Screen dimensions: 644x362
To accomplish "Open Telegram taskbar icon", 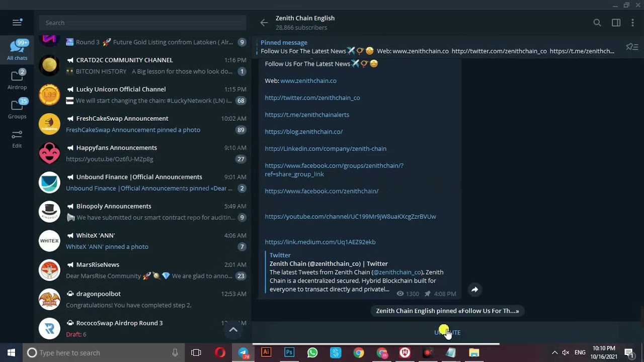I will [244, 353].
